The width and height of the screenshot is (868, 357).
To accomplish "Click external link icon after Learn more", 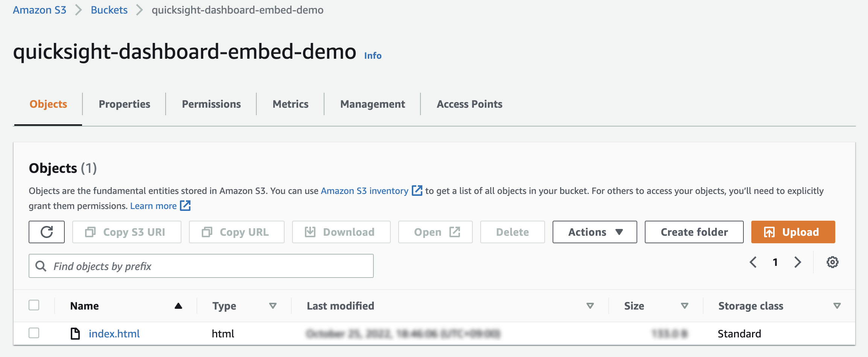I will [x=185, y=206].
